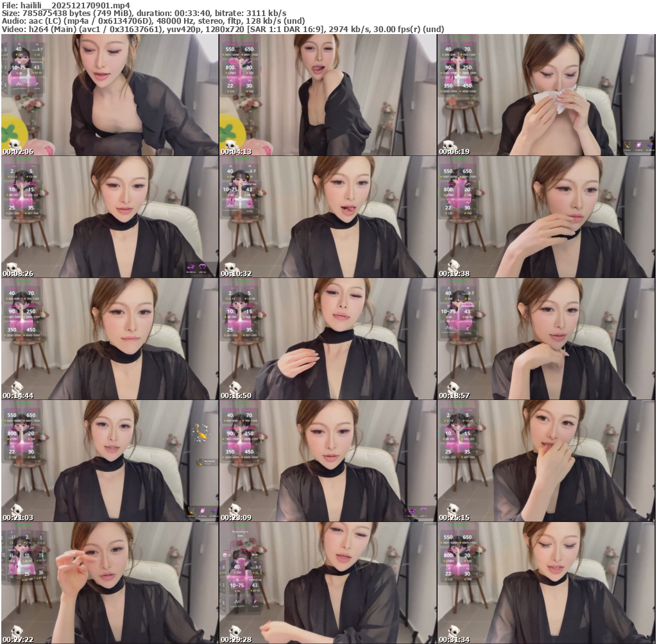The width and height of the screenshot is (657, 644).
Task: Open the thumbnail at 00:14:44
Action: click(110, 339)
